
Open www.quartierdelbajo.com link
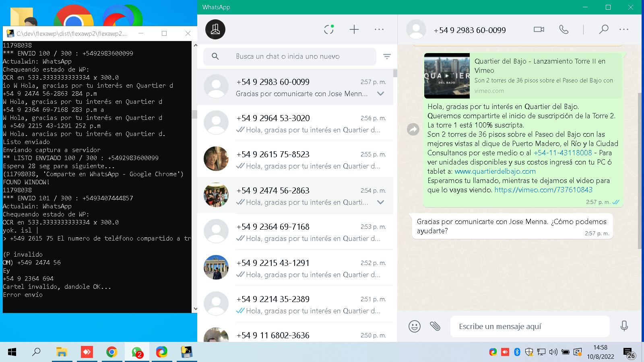(495, 171)
